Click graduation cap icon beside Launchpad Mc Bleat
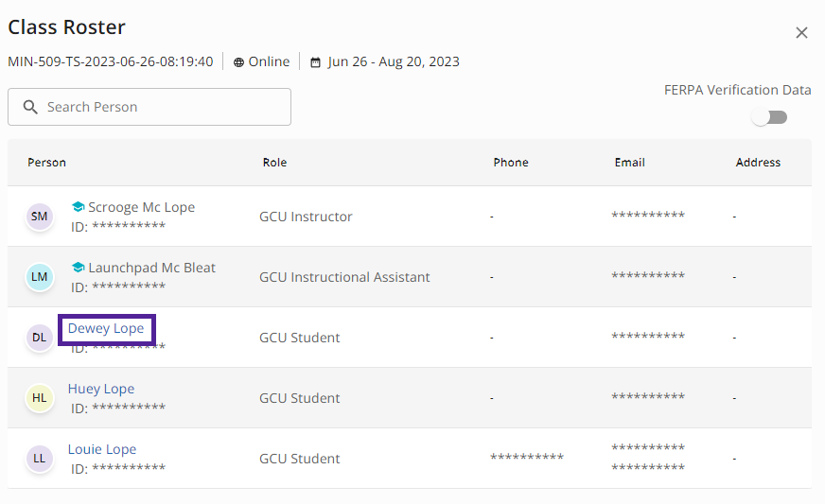The height and width of the screenshot is (504, 825). 78,268
